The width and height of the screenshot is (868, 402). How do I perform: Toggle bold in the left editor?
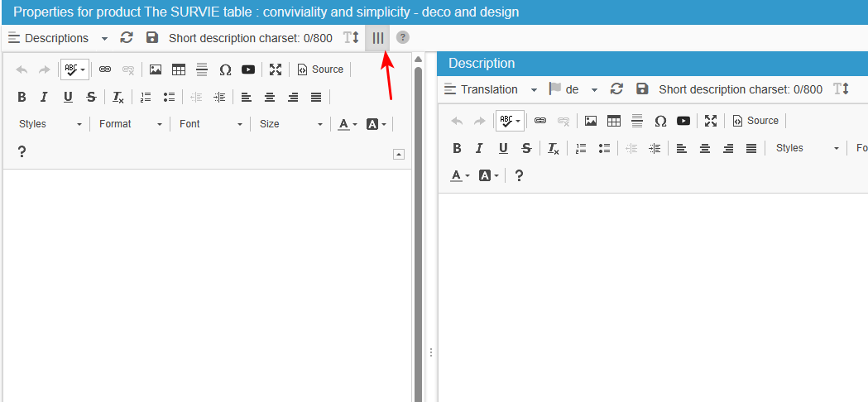(x=22, y=98)
